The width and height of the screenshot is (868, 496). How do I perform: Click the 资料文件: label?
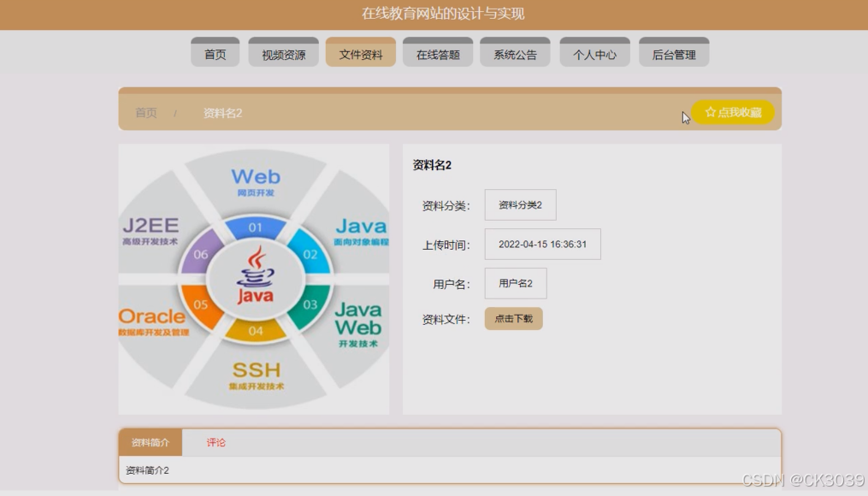tap(446, 320)
